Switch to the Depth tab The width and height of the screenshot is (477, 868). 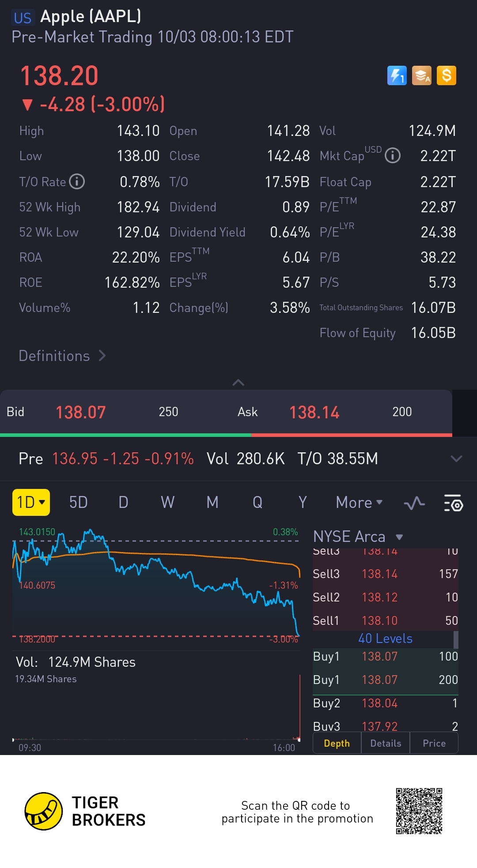[x=337, y=743]
